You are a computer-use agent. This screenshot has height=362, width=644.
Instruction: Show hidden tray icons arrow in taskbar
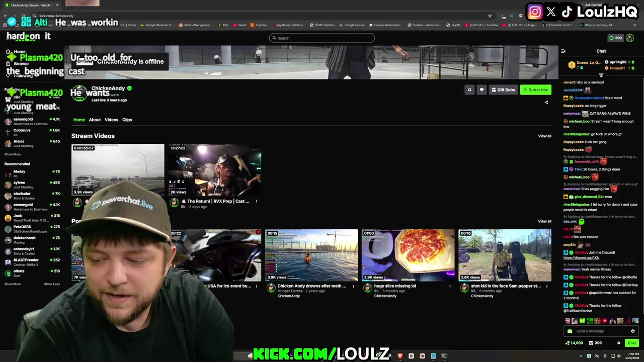(581, 356)
